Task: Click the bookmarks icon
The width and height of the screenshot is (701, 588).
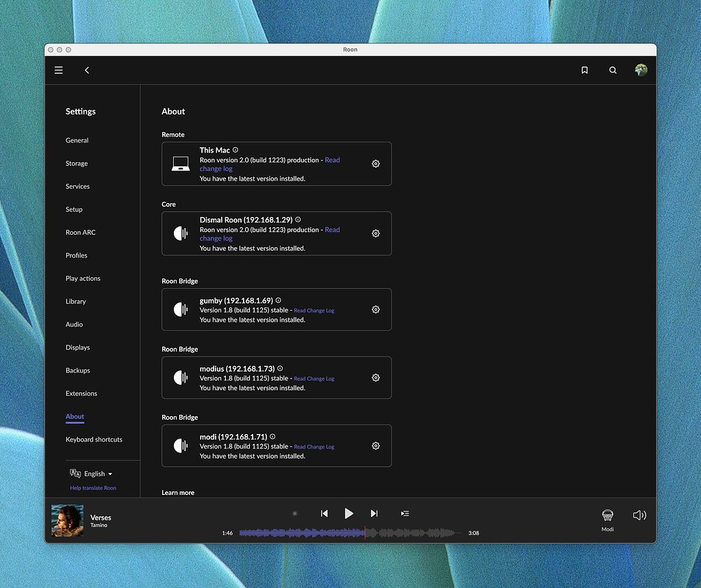Action: click(x=585, y=70)
